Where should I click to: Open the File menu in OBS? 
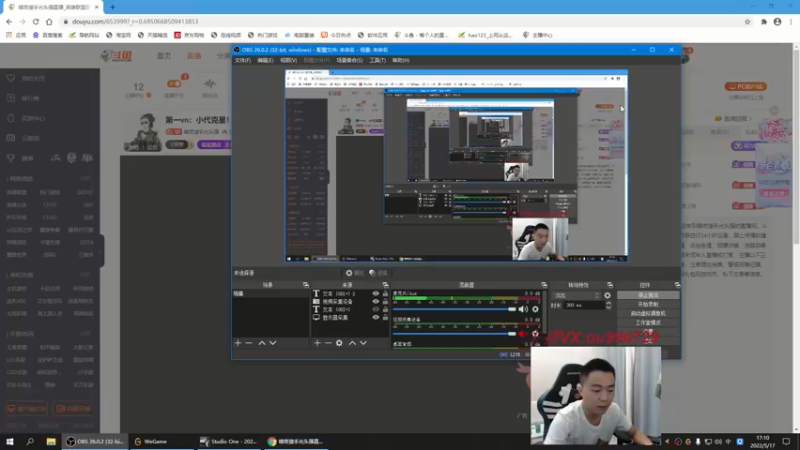(x=242, y=60)
